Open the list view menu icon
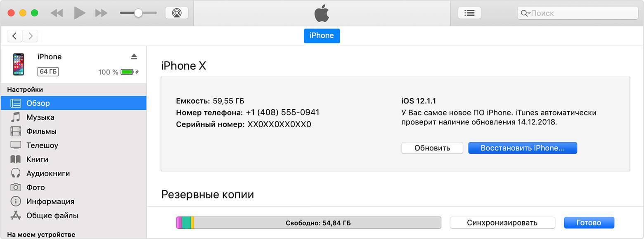 tap(469, 13)
